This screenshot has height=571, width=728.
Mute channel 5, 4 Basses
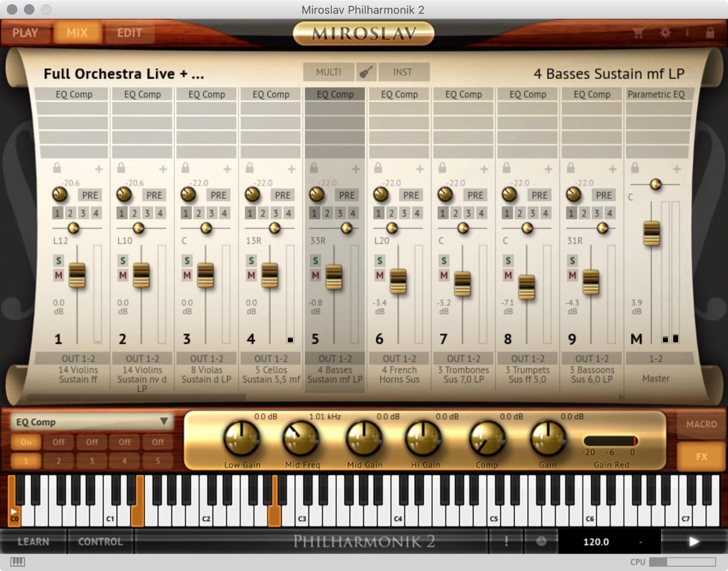[315, 275]
